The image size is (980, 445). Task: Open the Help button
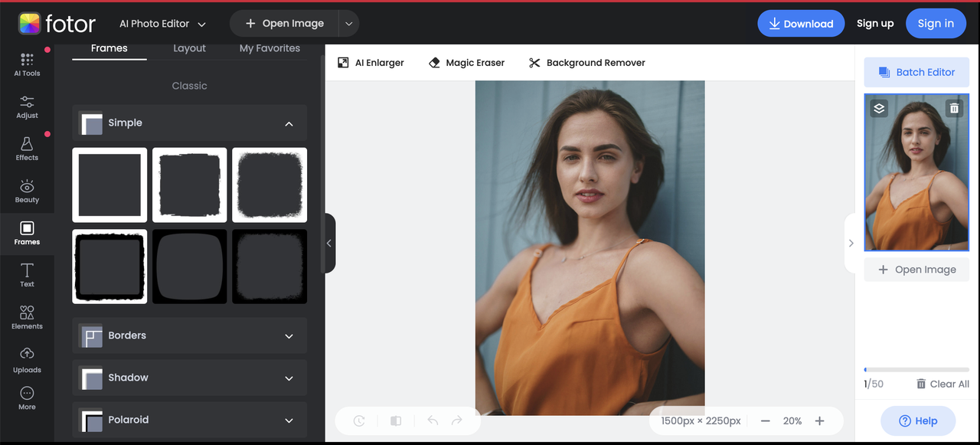pos(918,420)
